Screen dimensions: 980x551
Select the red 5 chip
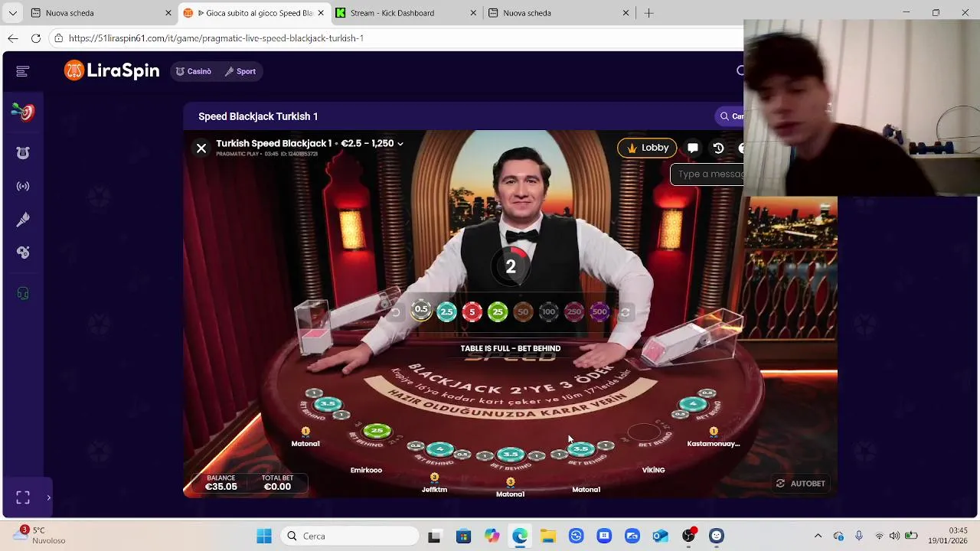(x=472, y=311)
